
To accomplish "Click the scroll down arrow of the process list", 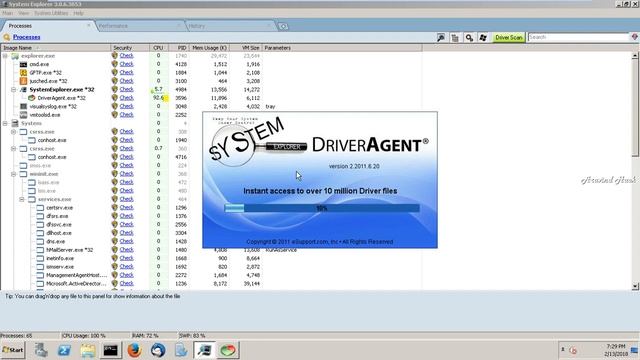I will tap(635, 287).
